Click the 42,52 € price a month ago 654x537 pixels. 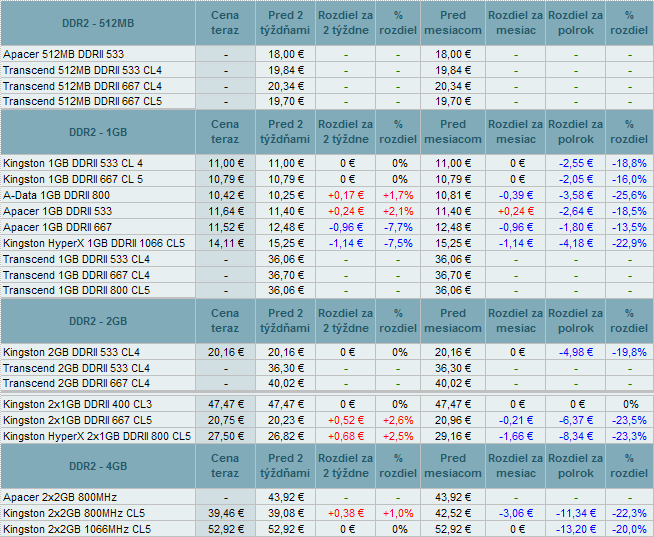click(x=453, y=513)
